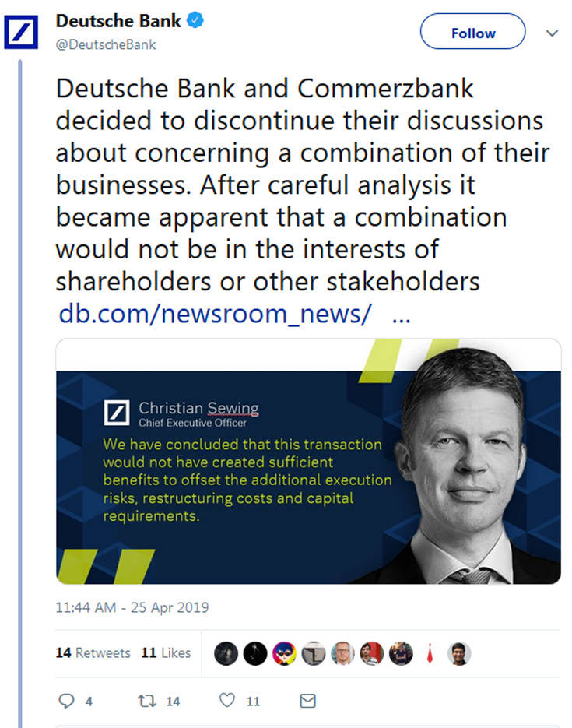View the 14 Retweets list
Image resolution: width=572 pixels, height=728 pixels.
93,653
